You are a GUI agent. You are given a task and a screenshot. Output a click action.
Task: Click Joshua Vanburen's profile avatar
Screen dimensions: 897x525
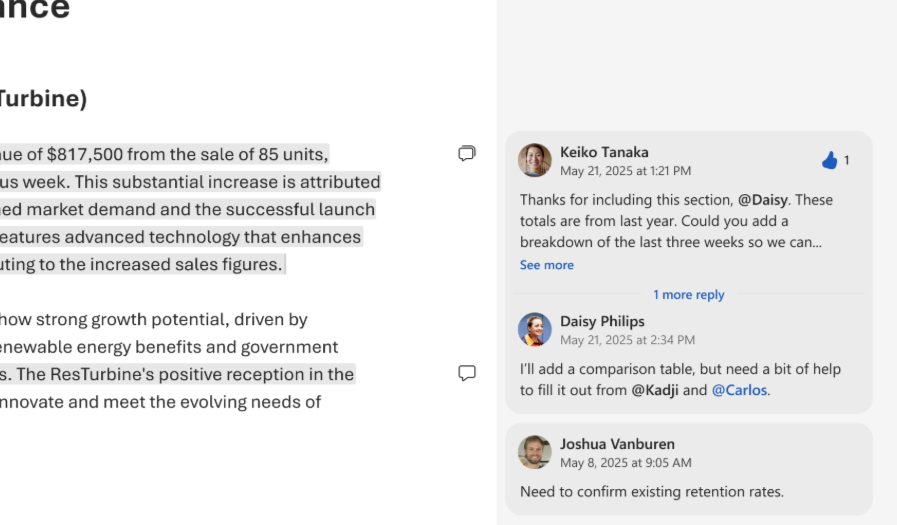pyautogui.click(x=535, y=452)
